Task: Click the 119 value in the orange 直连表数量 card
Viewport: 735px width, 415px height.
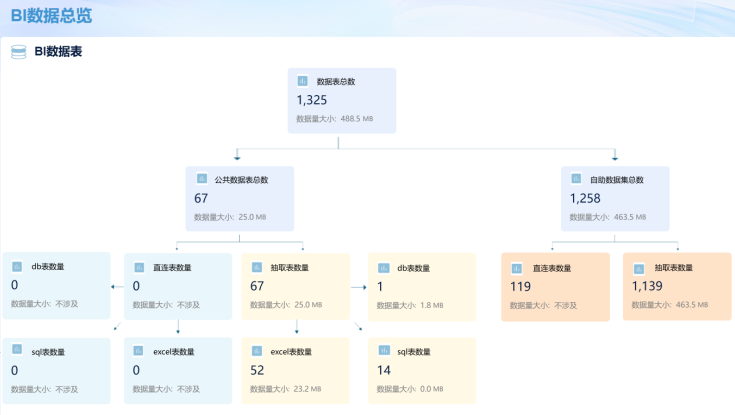Action: coord(521,286)
